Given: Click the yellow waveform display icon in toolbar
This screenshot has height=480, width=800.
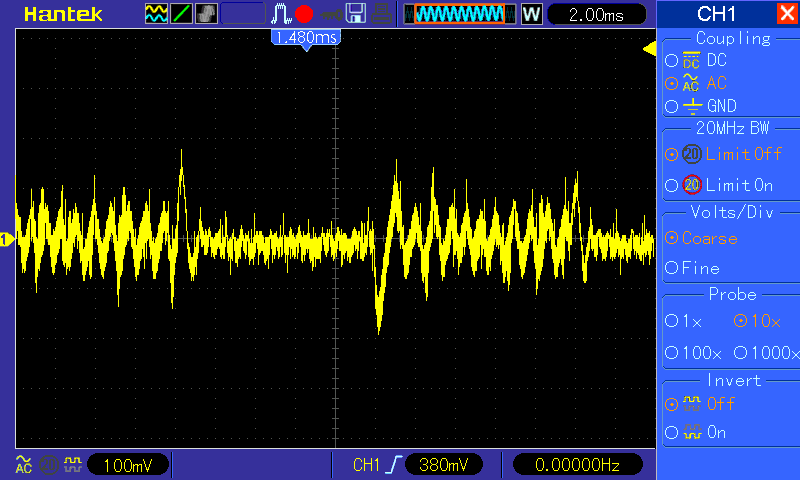Looking at the screenshot, I should pos(156,14).
